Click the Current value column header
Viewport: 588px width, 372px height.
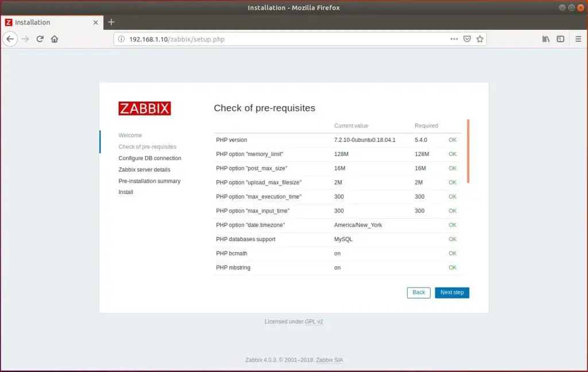pos(351,126)
